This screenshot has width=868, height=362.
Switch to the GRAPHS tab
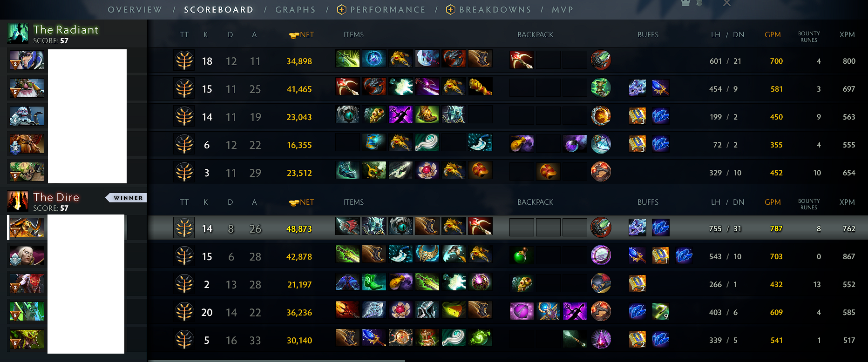[295, 9]
